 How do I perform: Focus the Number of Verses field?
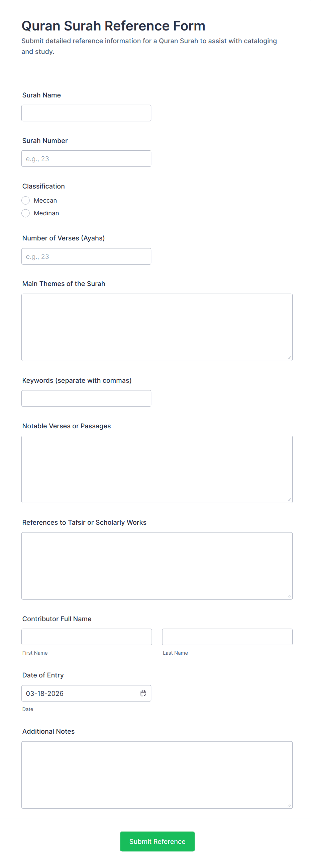(86, 257)
